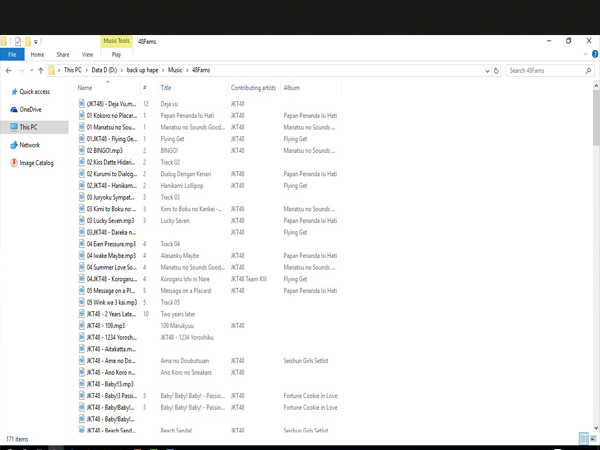Select file icon of JKT48 - 109.mp3

(82, 326)
